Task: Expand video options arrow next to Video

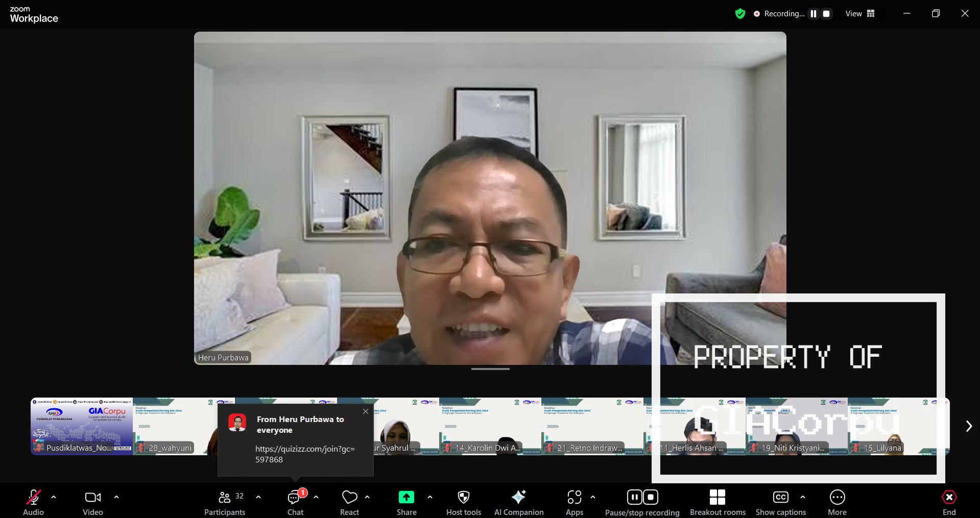Action: (116, 497)
